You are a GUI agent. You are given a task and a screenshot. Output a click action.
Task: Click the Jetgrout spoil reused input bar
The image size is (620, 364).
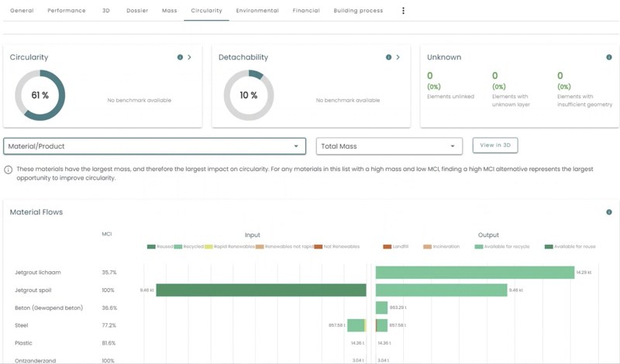[260, 290]
